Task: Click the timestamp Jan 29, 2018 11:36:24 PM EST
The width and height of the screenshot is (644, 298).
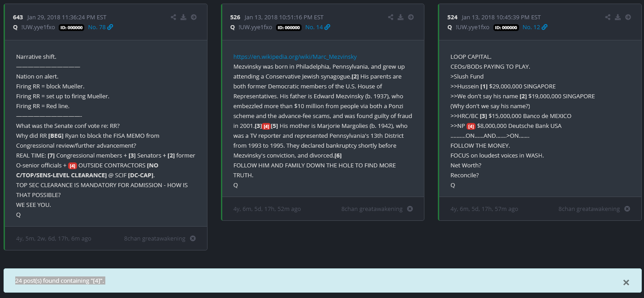Action: pyautogui.click(x=67, y=18)
